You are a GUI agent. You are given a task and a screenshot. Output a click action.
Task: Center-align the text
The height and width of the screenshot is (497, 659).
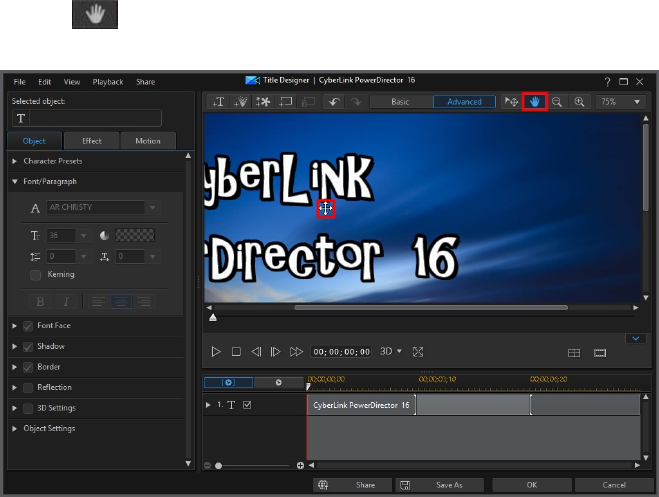[121, 302]
